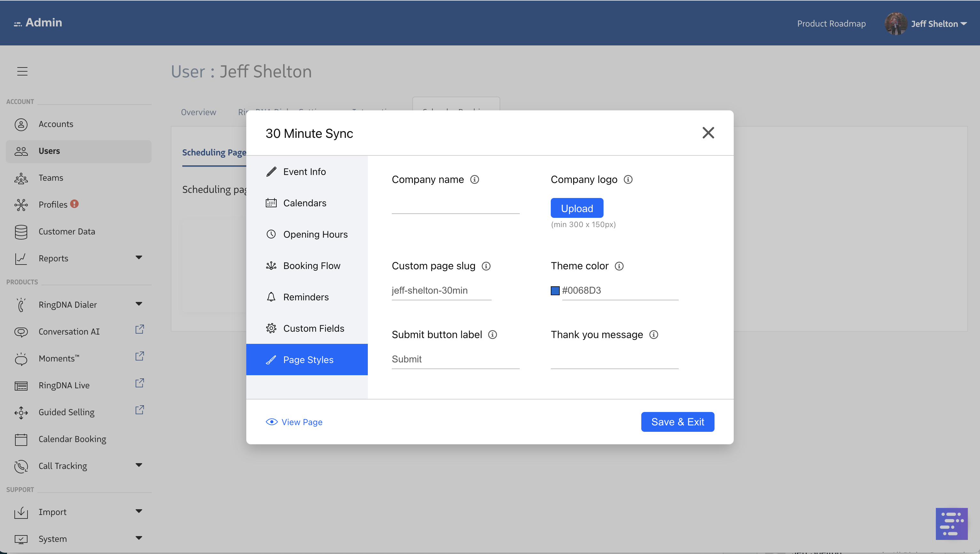Screen dimensions: 980x554
Task: Switch to the Booking Flow tab
Action: (x=312, y=265)
